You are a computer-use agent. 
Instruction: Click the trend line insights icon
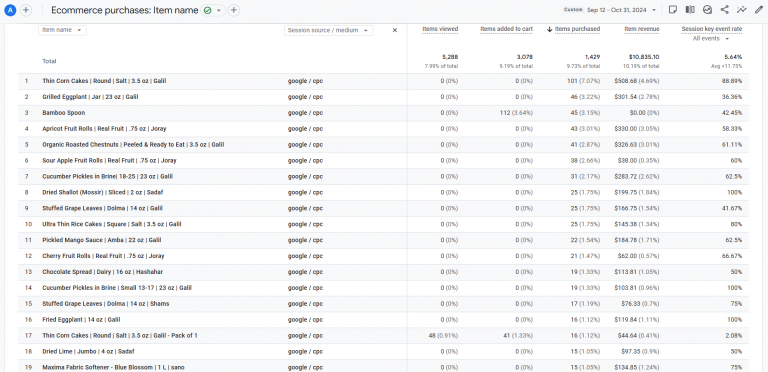click(742, 10)
